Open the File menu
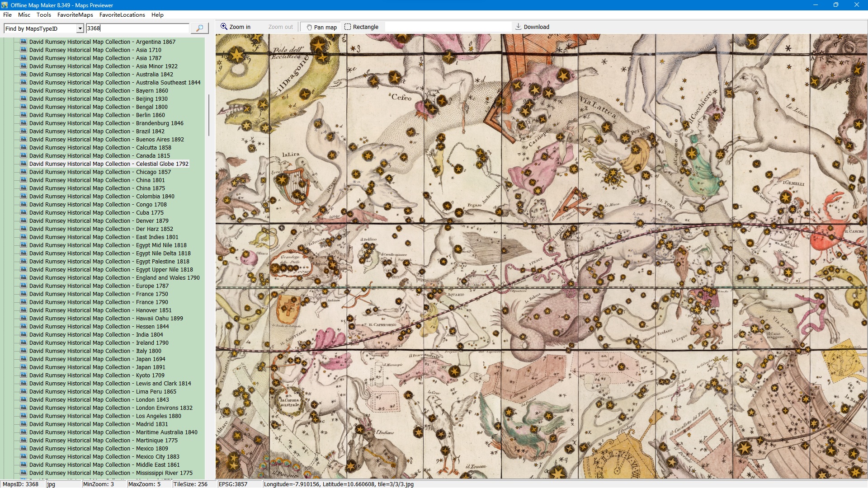The width and height of the screenshot is (868, 488). click(x=7, y=14)
